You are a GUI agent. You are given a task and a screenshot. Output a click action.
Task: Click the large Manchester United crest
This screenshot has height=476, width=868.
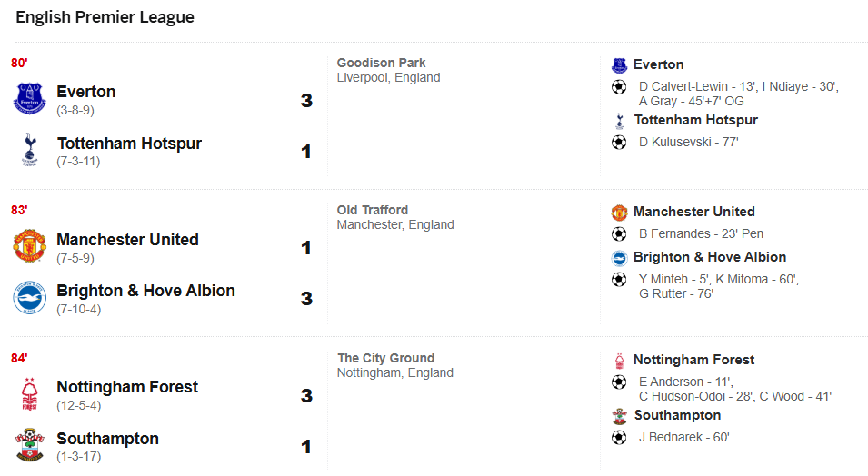pyautogui.click(x=29, y=246)
